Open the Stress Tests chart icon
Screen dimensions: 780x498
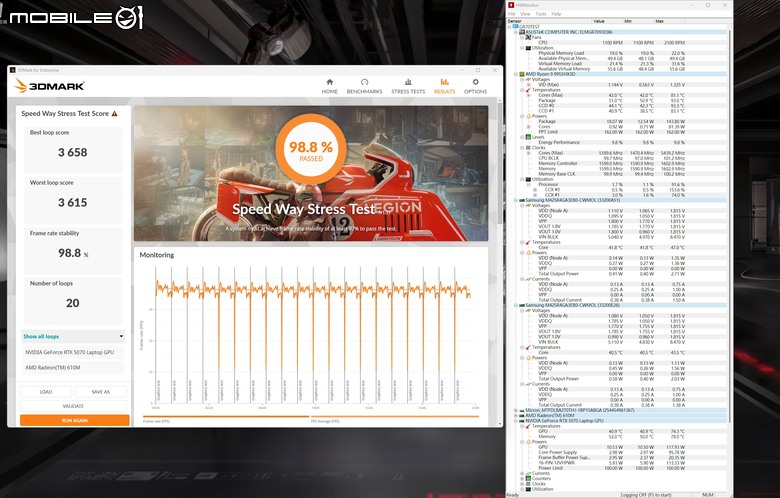[408, 82]
